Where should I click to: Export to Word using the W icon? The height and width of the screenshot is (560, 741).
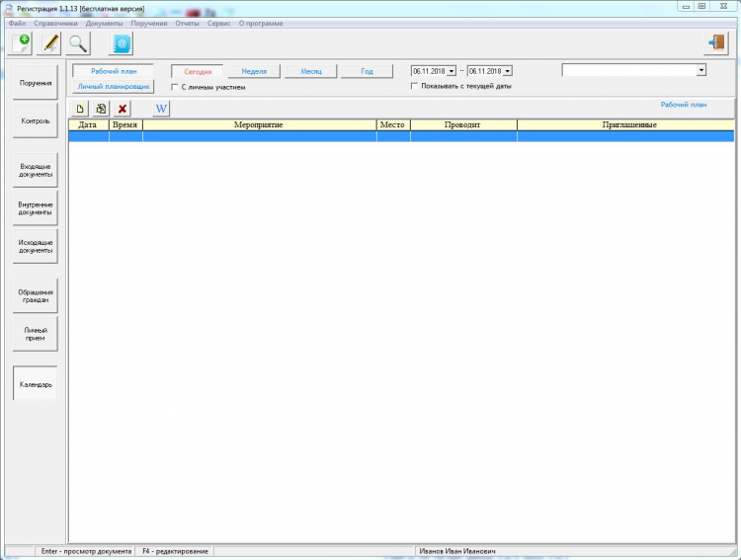point(161,109)
